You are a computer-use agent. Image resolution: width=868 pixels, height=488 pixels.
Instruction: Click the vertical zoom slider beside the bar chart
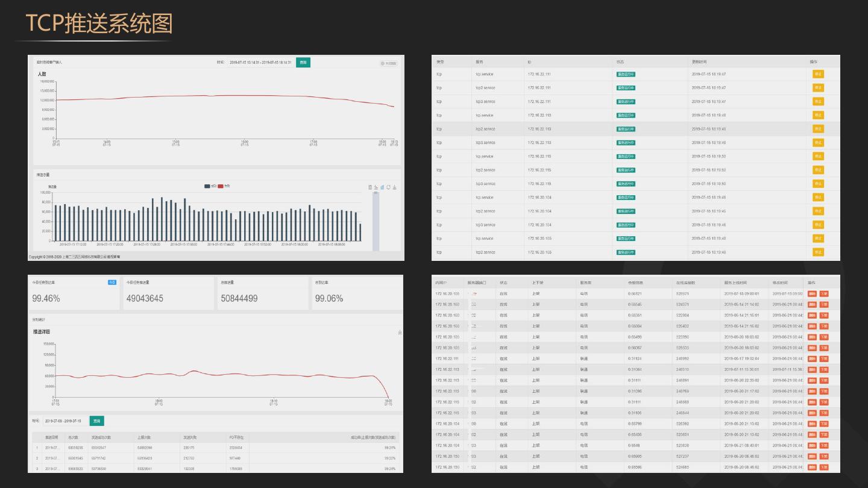[376, 220]
